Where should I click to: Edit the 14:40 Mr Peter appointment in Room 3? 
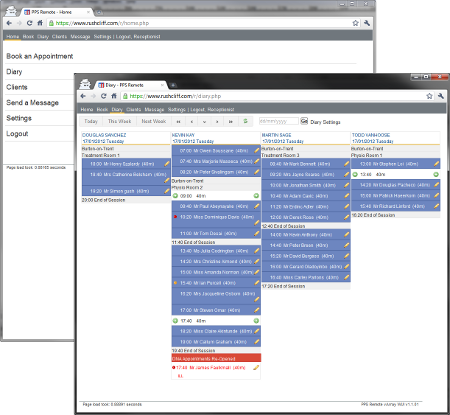346,245
